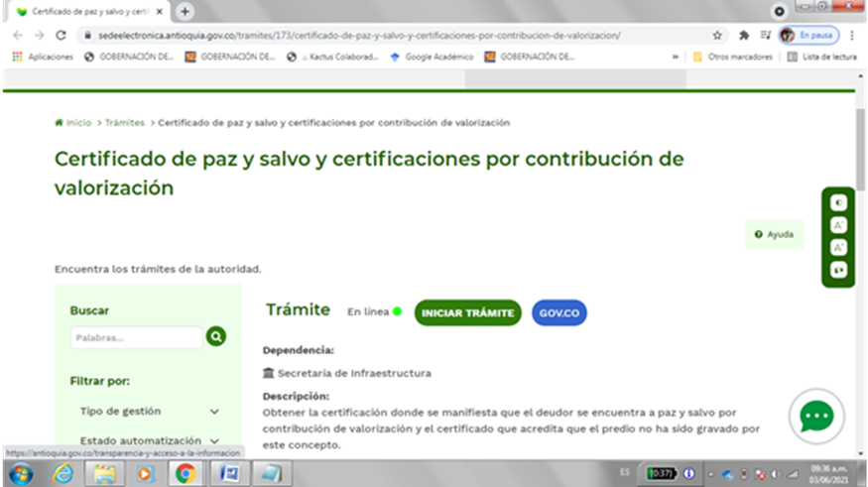The width and height of the screenshot is (868, 487).
Task: Click the bottom accessibility panel icon
Action: (838, 270)
